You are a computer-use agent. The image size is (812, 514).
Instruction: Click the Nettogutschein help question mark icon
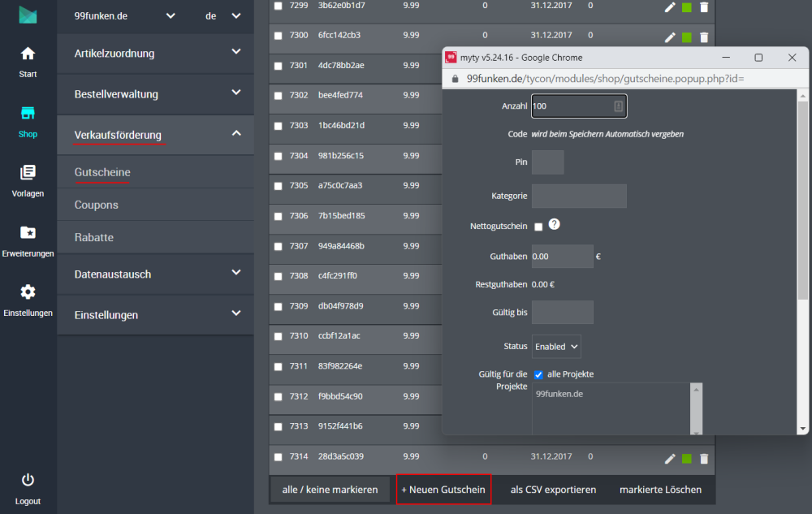coord(555,225)
